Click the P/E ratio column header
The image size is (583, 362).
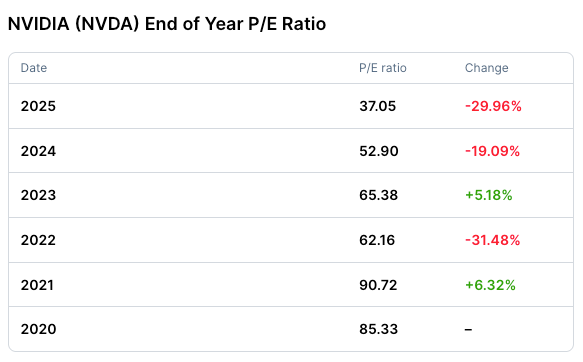[383, 68]
